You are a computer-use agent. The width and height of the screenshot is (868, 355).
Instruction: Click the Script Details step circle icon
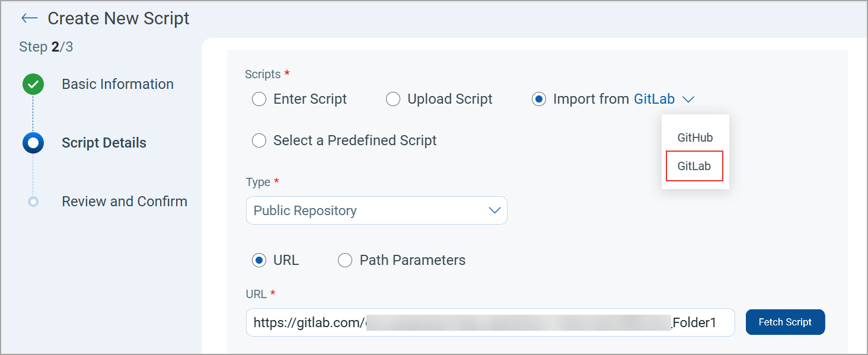33,143
